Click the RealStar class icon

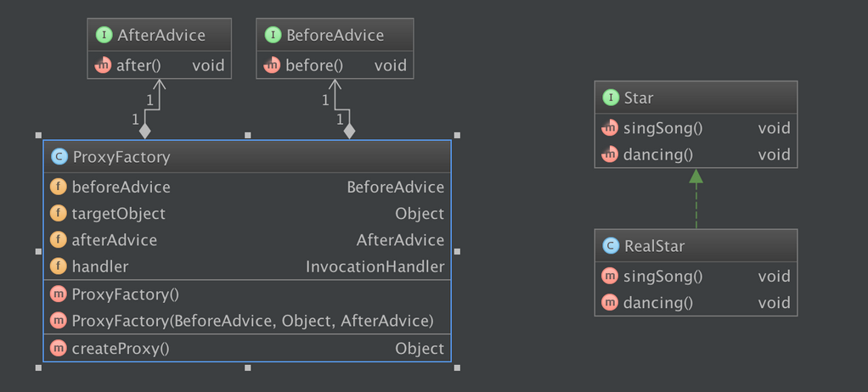(610, 246)
